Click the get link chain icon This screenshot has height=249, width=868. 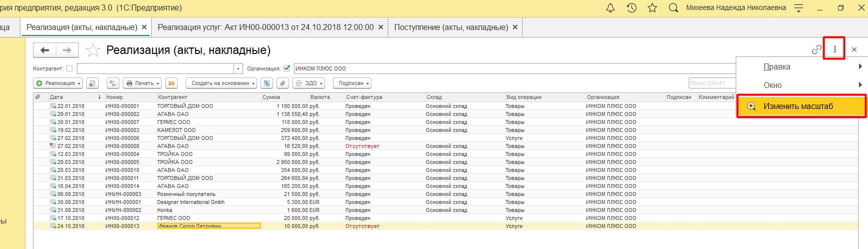pos(817,49)
